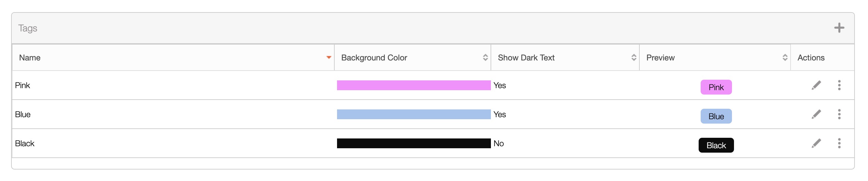Open more options for Blue tag
The height and width of the screenshot is (181, 868).
coord(839,114)
